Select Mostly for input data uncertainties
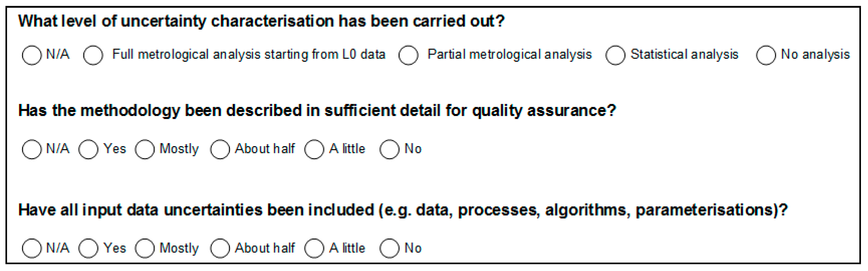 pyautogui.click(x=145, y=248)
